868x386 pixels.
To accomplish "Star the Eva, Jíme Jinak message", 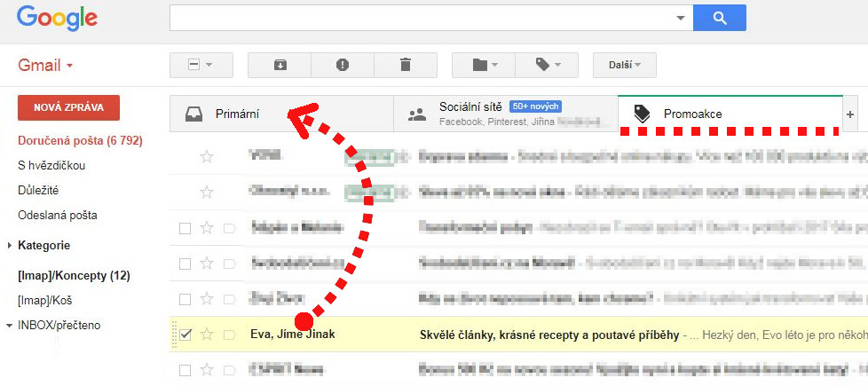I will point(207,335).
